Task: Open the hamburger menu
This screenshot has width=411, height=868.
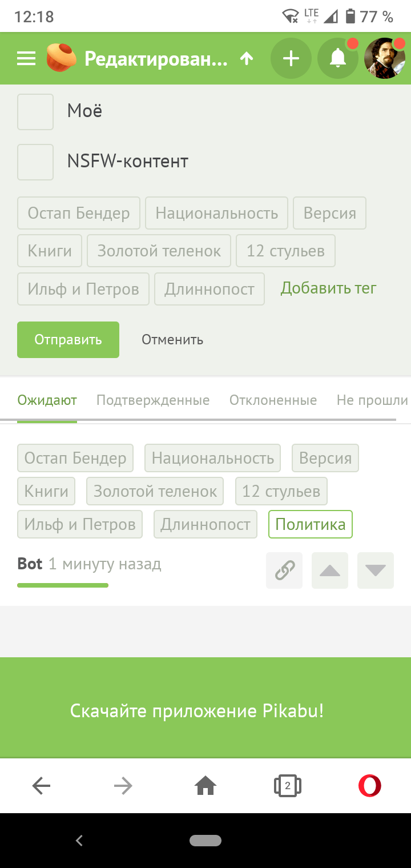Action: click(x=26, y=58)
